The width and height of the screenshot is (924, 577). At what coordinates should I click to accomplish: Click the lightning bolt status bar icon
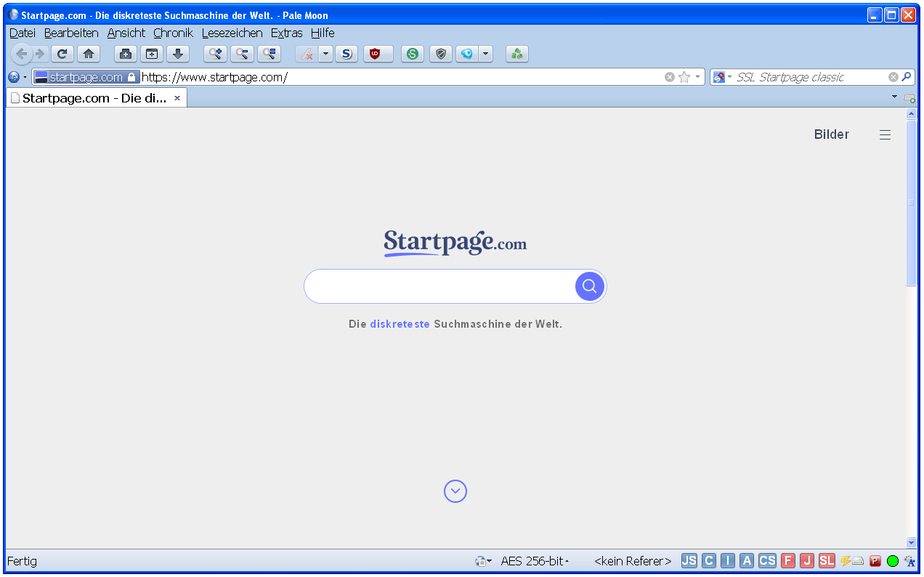click(x=846, y=561)
